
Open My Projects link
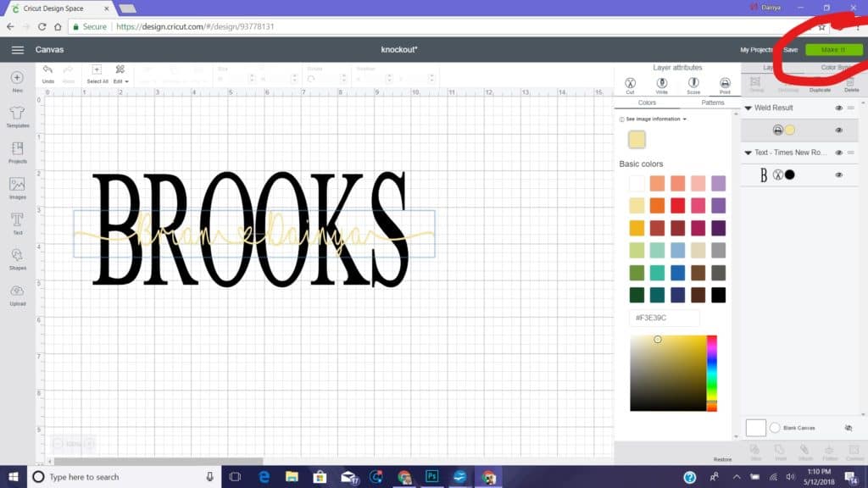coord(755,50)
